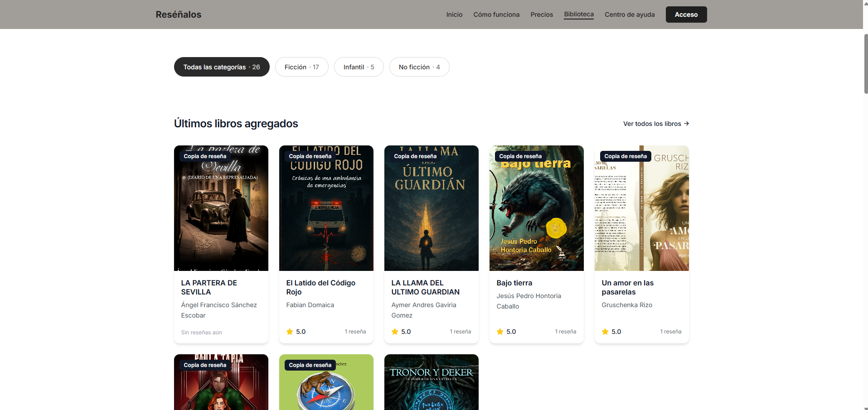Image resolution: width=868 pixels, height=410 pixels.
Task: Click 1 reseña on Bajo tierra card
Action: coord(566,332)
